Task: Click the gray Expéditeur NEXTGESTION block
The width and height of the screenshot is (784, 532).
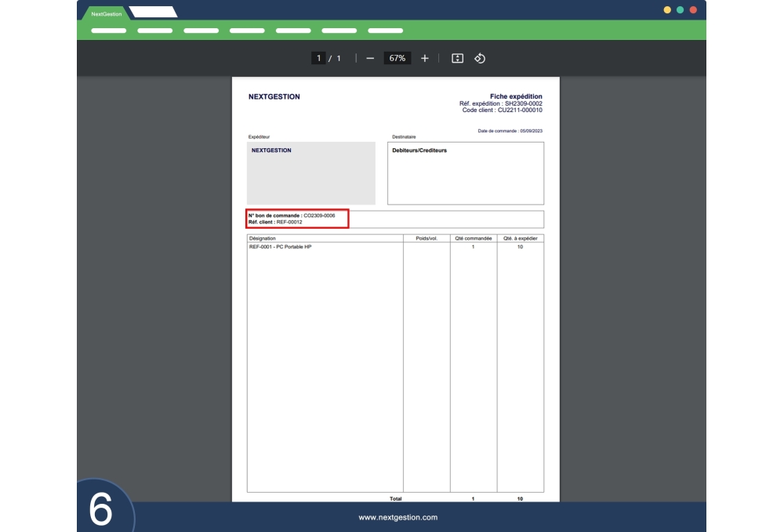Action: pos(311,172)
